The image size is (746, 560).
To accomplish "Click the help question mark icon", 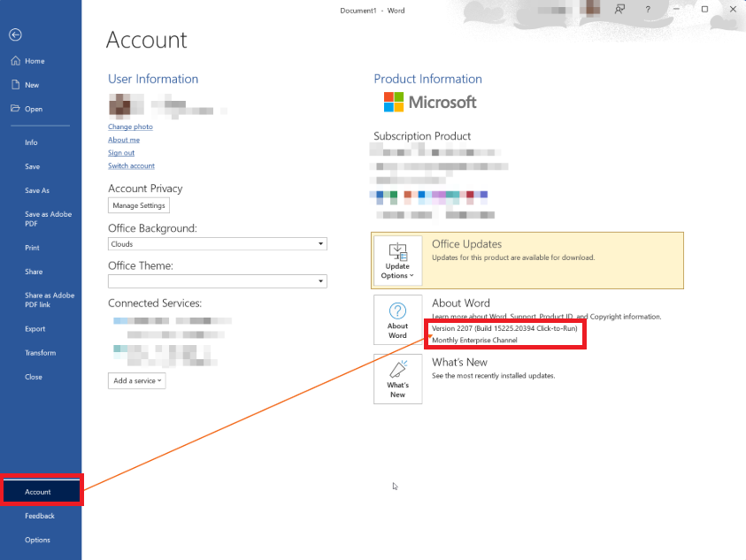I will click(x=648, y=10).
